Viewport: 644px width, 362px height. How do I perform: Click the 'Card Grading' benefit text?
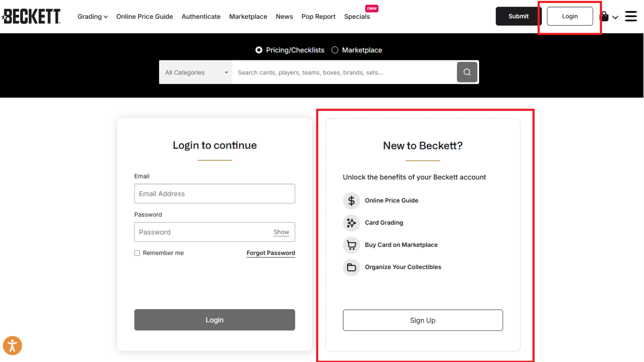[384, 223]
